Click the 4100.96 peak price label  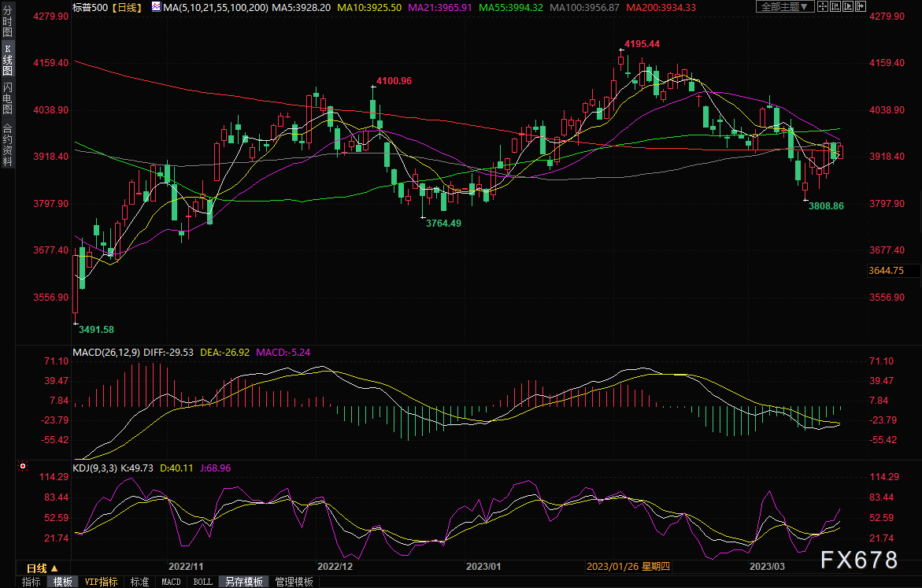394,80
